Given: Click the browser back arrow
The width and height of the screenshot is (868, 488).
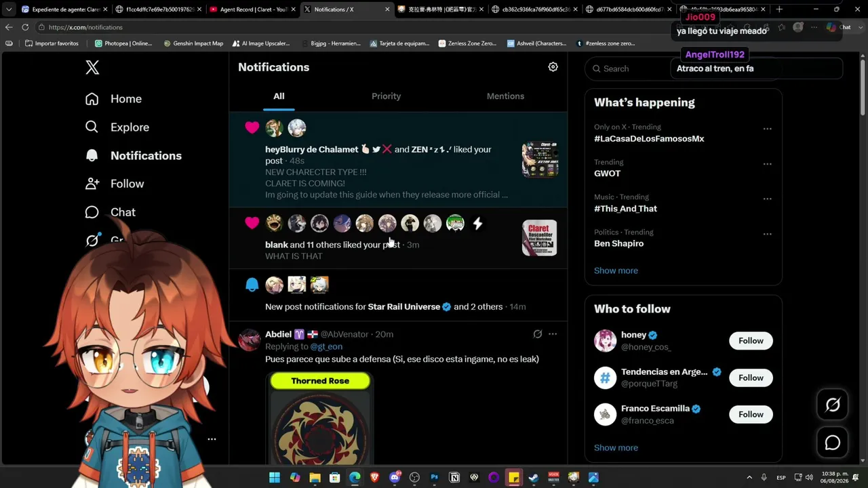Looking at the screenshot, I should 9,27.
